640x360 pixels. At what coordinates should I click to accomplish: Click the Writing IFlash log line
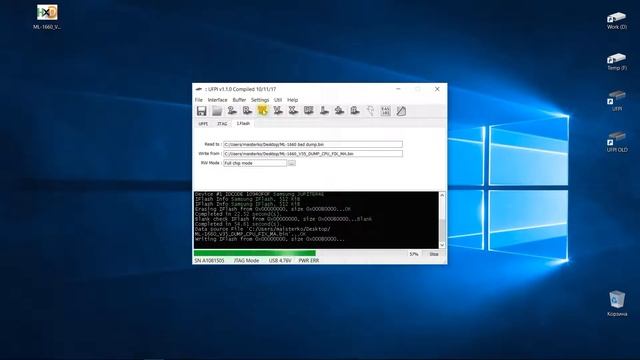click(269, 239)
